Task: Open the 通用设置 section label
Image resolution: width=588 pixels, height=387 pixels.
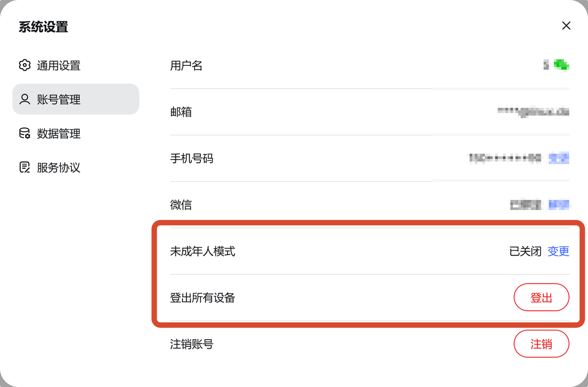Action: 58,66
